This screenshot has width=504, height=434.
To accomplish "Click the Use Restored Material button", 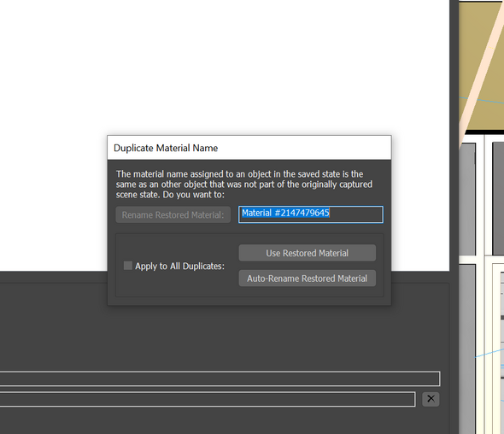I will tap(307, 253).
